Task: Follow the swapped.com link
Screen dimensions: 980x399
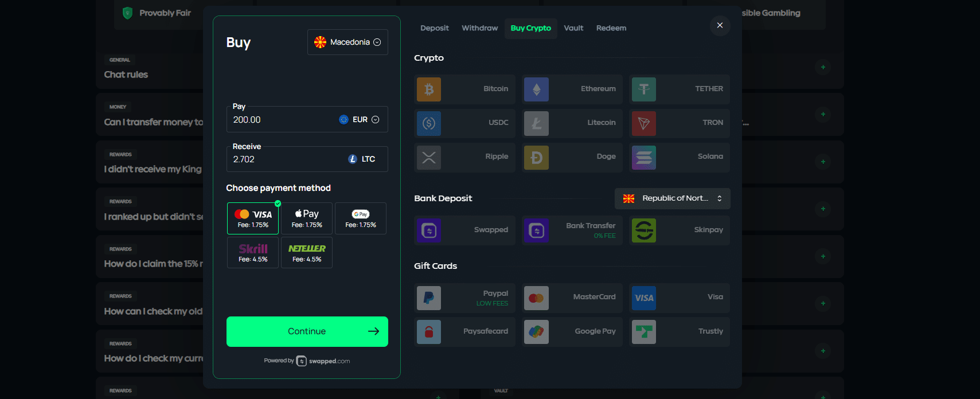Action: coord(323,361)
